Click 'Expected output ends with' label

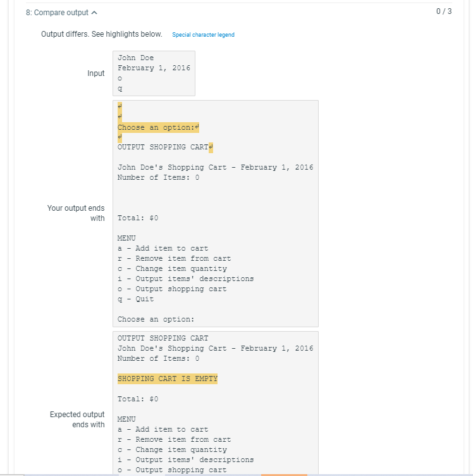tap(77, 420)
